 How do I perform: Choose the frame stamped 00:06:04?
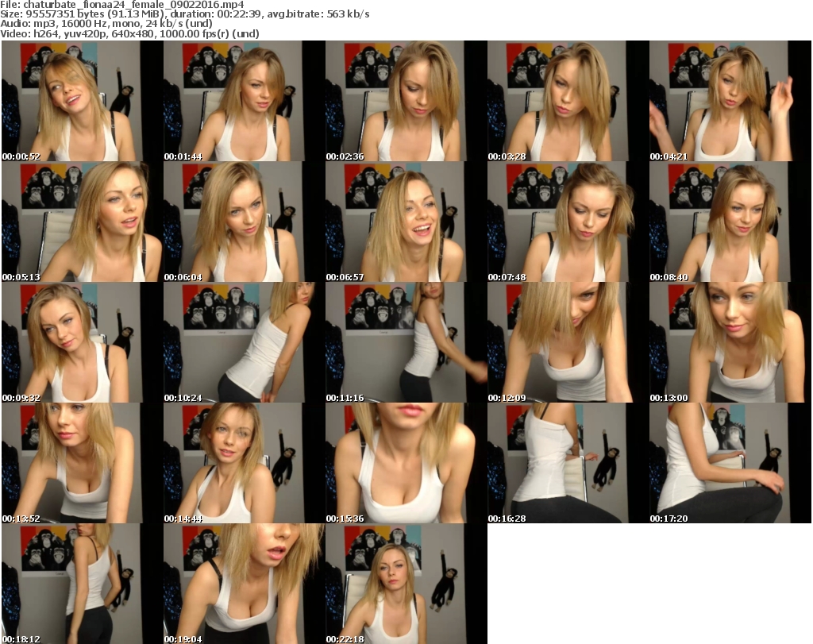tap(245, 222)
